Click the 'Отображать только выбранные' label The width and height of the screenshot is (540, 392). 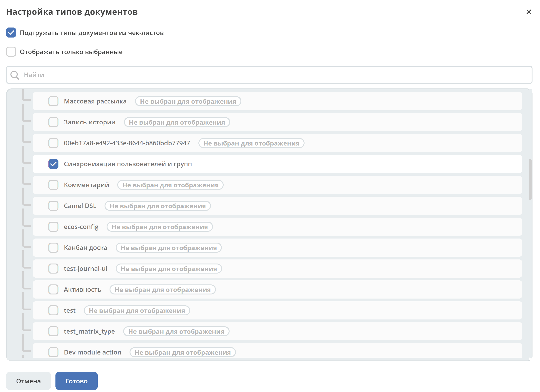[71, 52]
